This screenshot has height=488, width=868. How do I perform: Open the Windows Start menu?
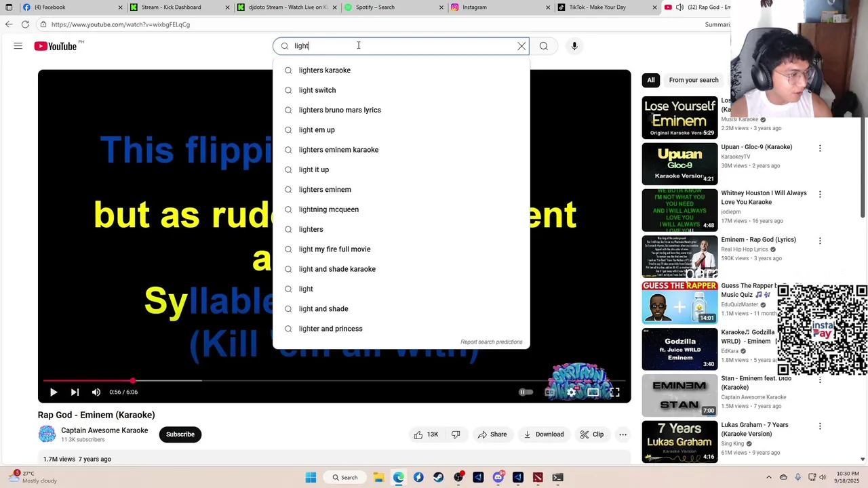[x=311, y=477]
